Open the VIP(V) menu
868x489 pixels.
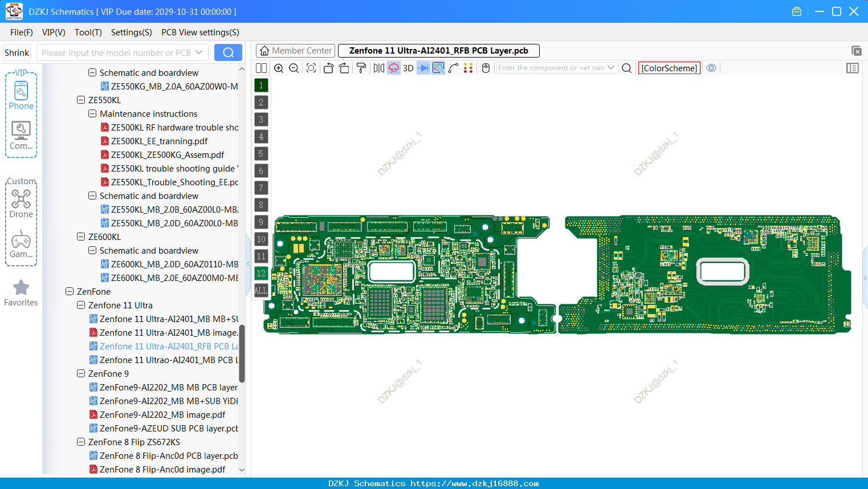coord(54,32)
